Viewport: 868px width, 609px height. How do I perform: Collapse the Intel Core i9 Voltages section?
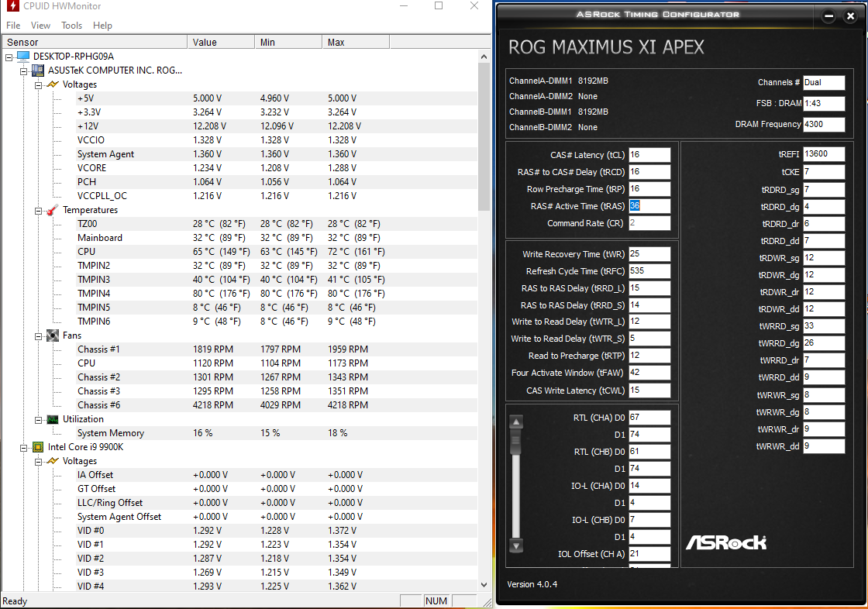coord(38,461)
